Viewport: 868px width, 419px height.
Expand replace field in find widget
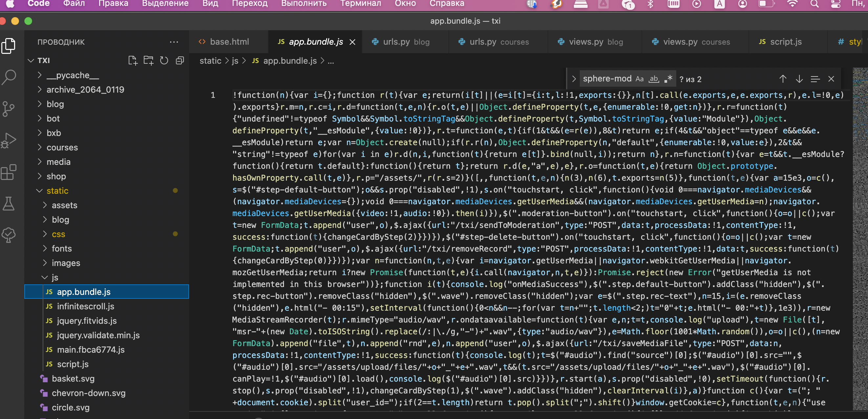coord(574,79)
